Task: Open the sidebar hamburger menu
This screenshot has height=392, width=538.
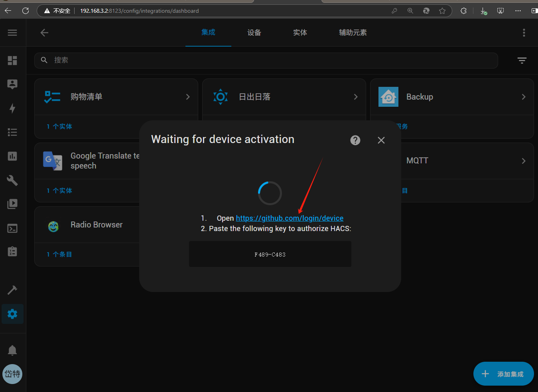Action: point(12,33)
